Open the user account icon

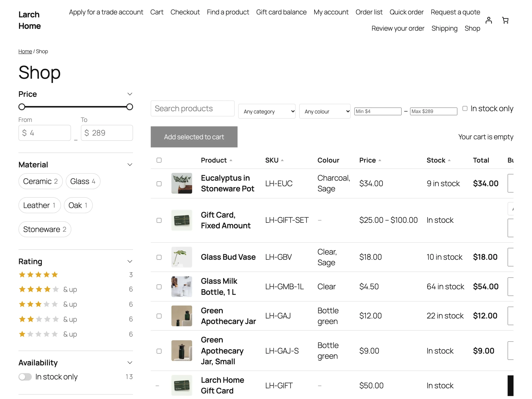(489, 20)
